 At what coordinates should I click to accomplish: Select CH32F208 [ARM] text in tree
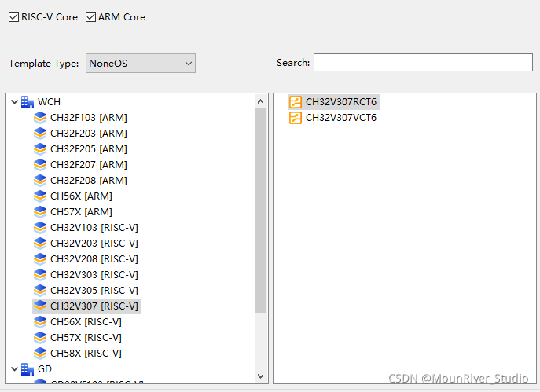pos(89,181)
